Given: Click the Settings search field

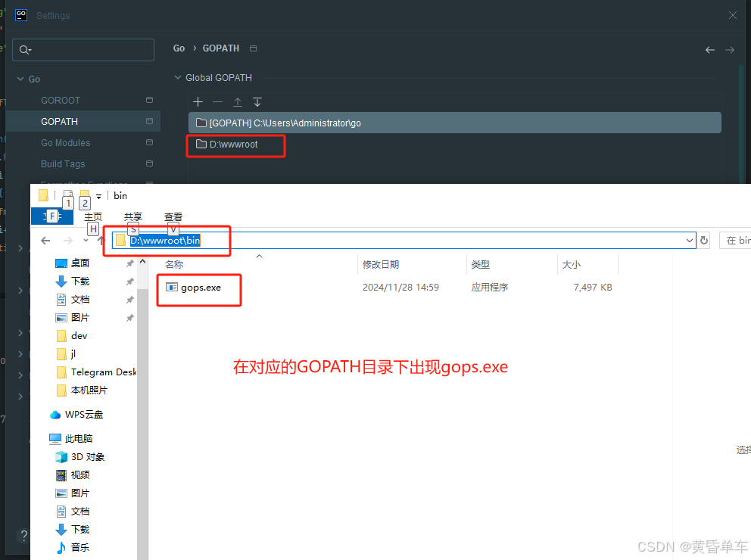Looking at the screenshot, I should (83, 50).
